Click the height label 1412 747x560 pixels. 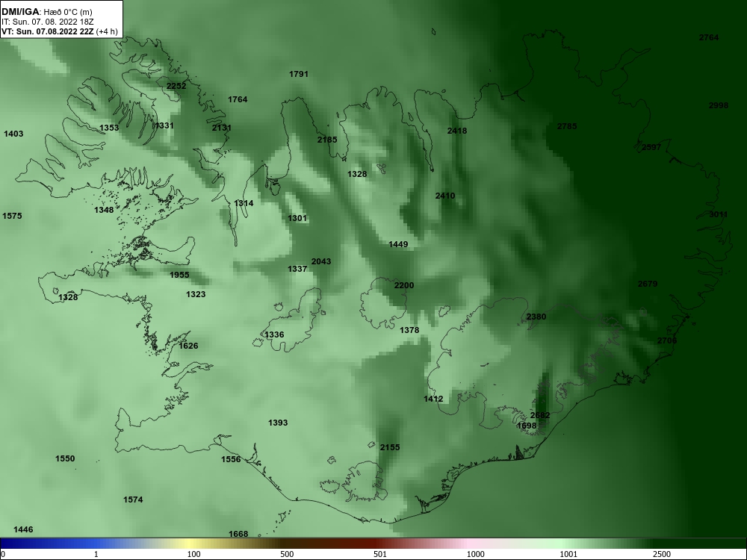[433, 399]
